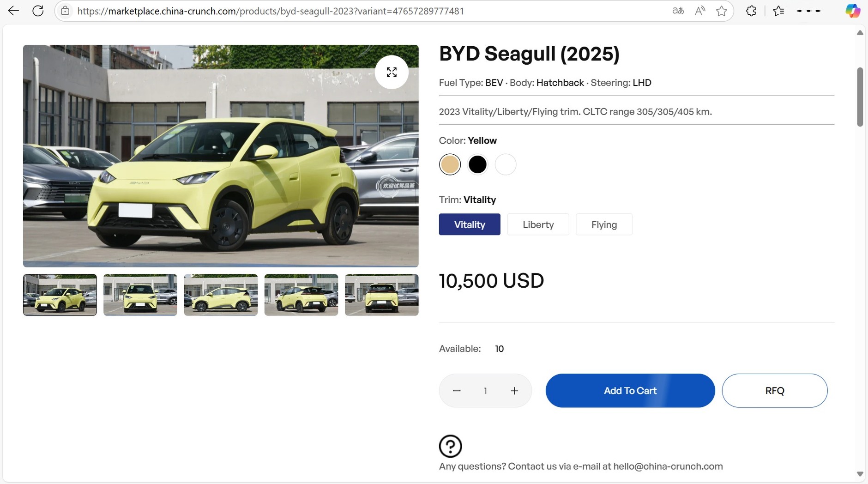Screen dimensions: 868x484
Task: Click the Copilot icon in the toolbar
Action: tap(852, 10)
